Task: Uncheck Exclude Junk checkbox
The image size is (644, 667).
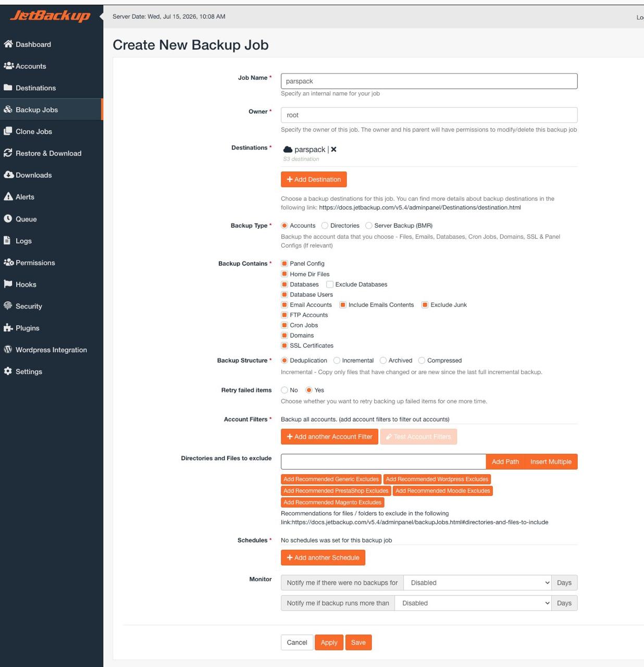Action: (x=425, y=305)
